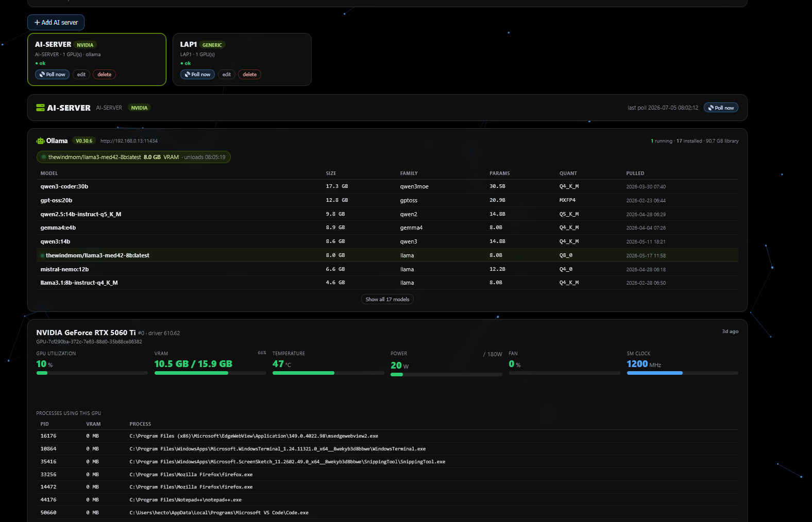Click the fan speed bar
Image resolution: width=812 pixels, height=522 pixels.
[x=564, y=373]
